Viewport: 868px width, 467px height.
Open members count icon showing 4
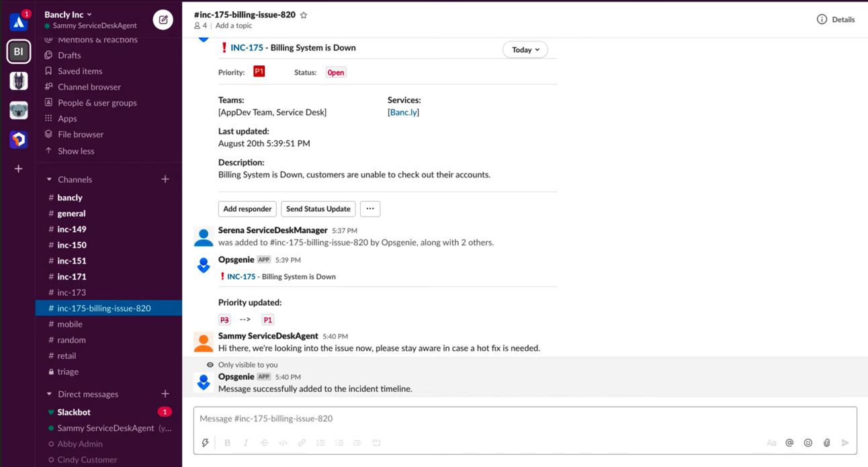tap(200, 26)
